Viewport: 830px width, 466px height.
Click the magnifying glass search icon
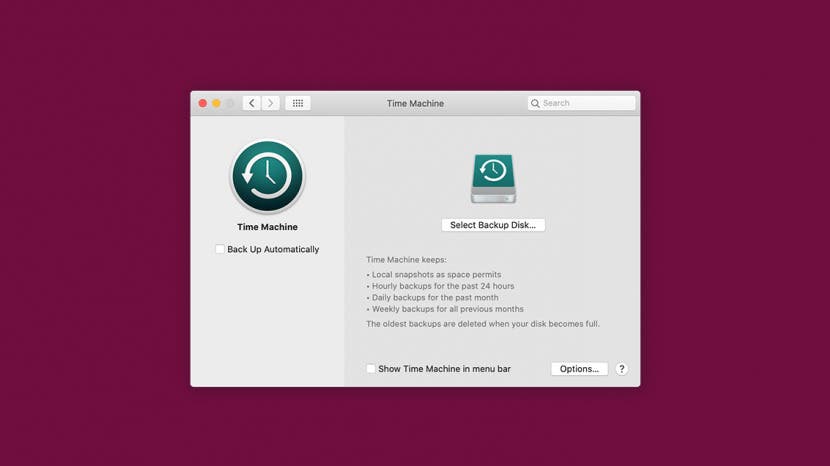pyautogui.click(x=535, y=103)
